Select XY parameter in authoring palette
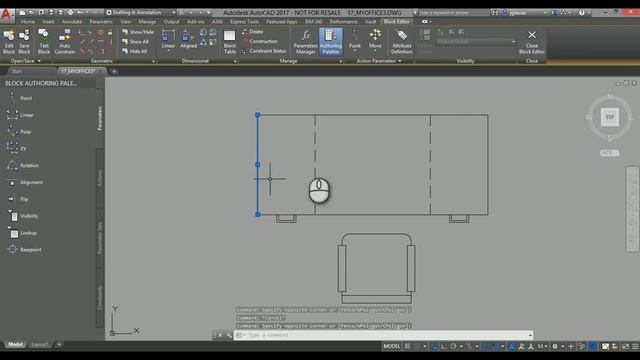Image resolution: width=640 pixels, height=360 pixels. (16, 148)
